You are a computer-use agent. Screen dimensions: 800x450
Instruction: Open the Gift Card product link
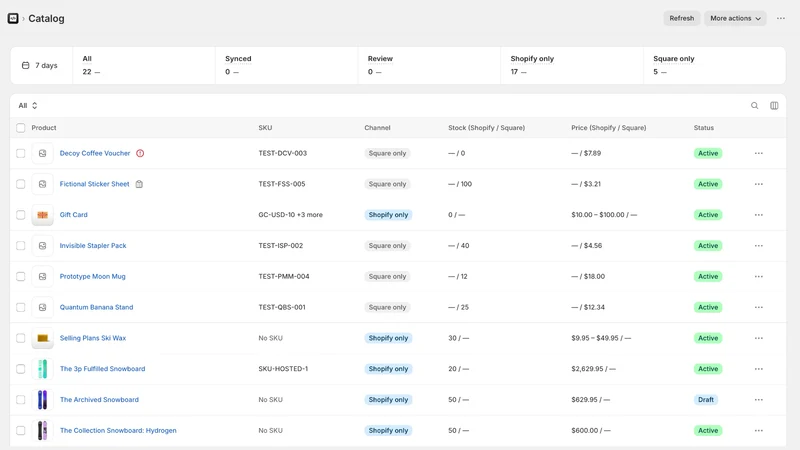click(73, 215)
